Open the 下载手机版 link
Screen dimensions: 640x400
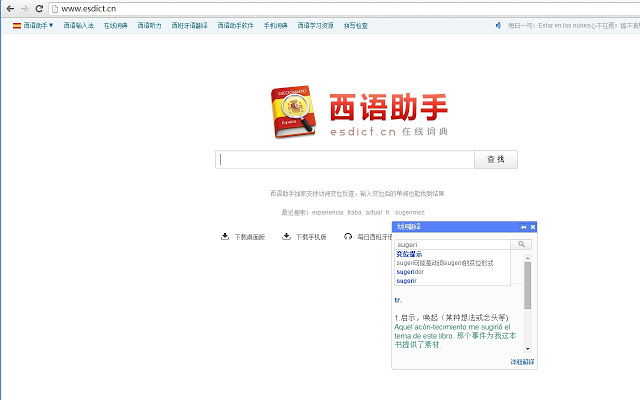click(x=311, y=237)
